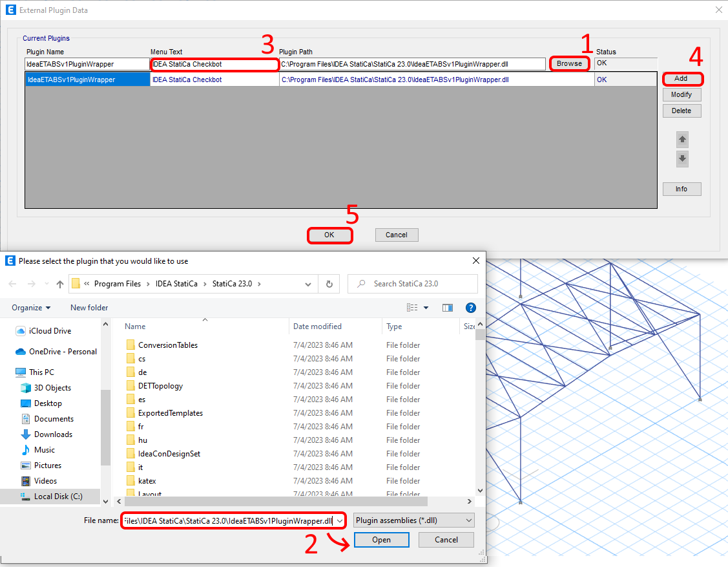Toggle the preview pane icon
The image size is (728, 567).
[x=447, y=308]
